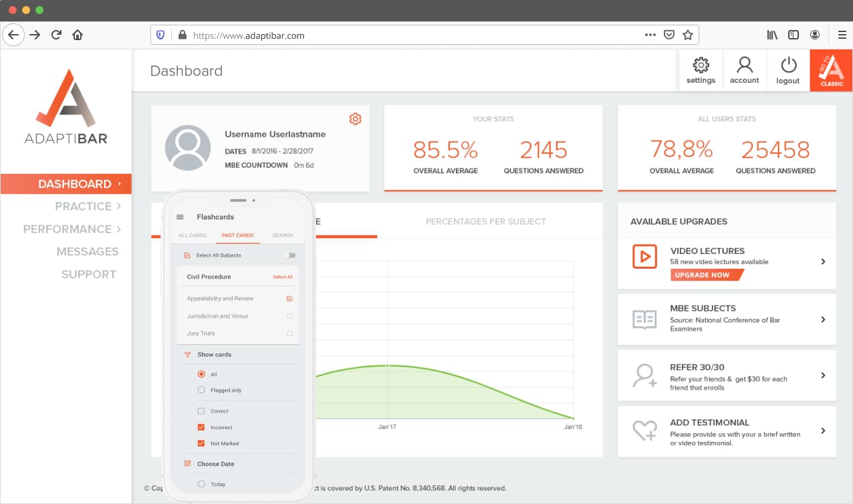Click the Show cards filter funnel icon
853x504 pixels.
pos(188,355)
